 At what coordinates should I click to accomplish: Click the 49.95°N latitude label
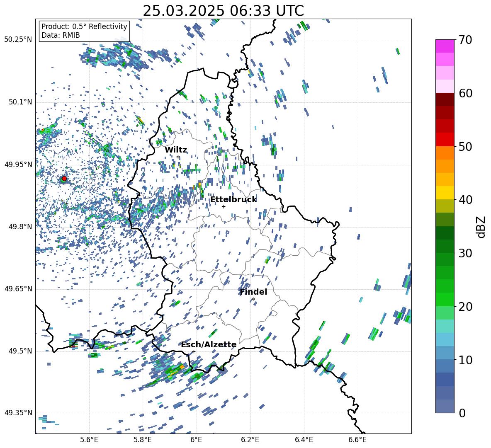(x=18, y=164)
